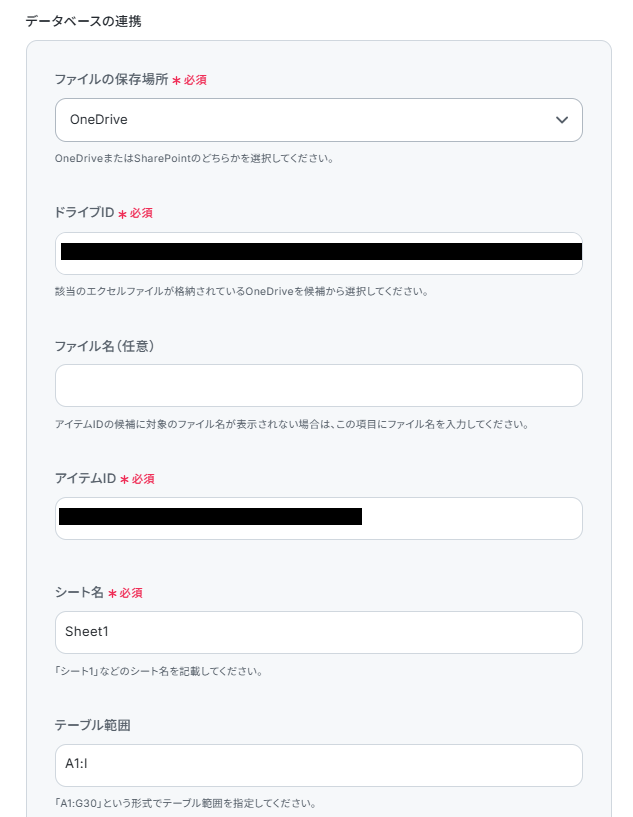Click the ドライブID label text
Viewport: 633px width, 817px height.
pos(84,213)
